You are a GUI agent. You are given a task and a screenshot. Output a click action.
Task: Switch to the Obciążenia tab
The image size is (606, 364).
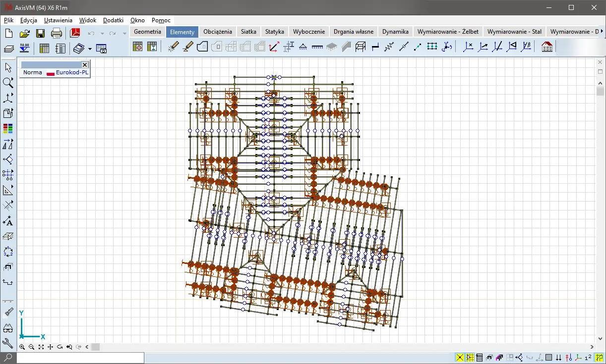[217, 31]
